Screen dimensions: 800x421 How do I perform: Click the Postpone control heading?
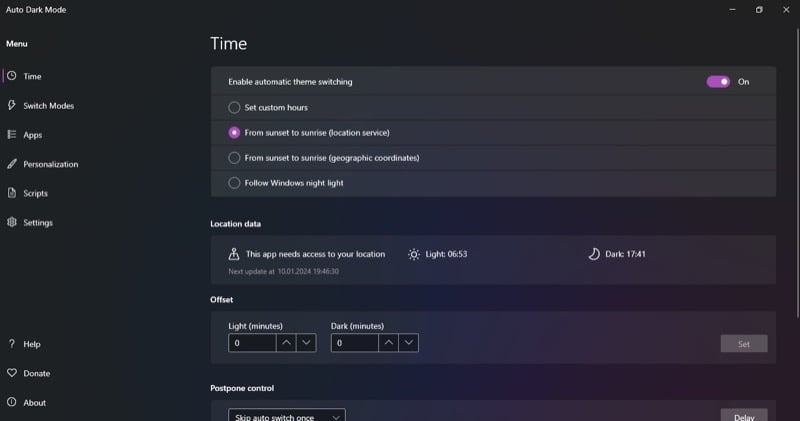242,388
